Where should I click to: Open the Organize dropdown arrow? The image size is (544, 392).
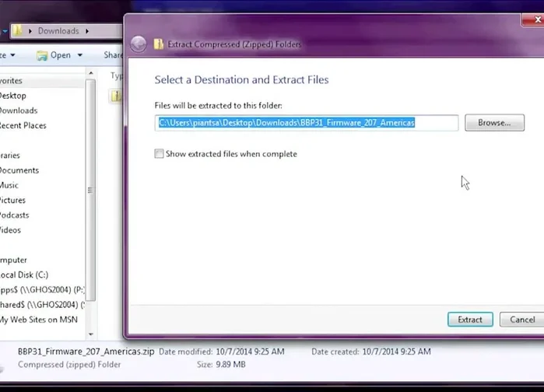point(12,55)
